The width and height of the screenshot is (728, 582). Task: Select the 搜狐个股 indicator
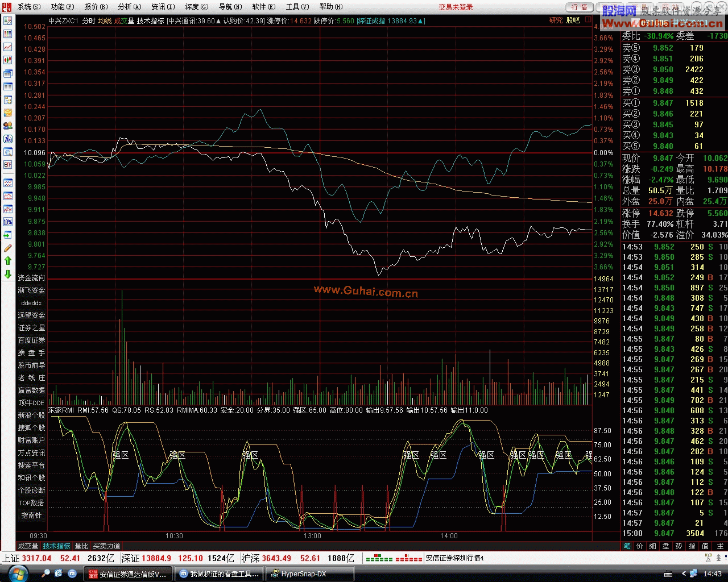tap(31, 428)
